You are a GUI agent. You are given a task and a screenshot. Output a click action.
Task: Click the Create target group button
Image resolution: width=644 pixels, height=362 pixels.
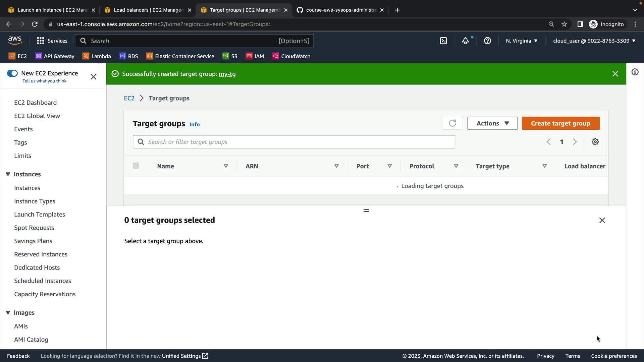(x=560, y=123)
